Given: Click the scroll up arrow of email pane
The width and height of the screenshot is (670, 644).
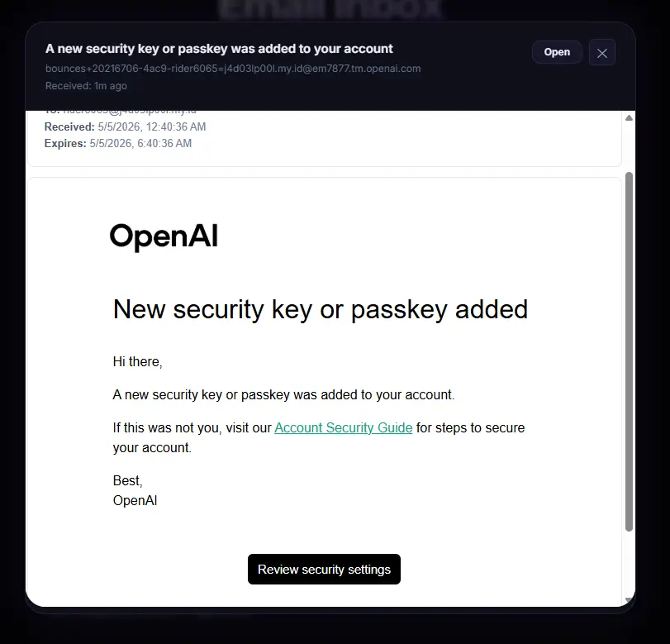Looking at the screenshot, I should [629, 118].
